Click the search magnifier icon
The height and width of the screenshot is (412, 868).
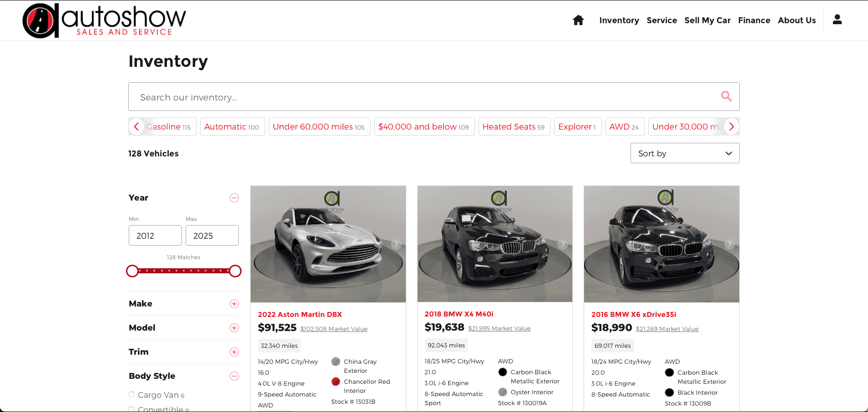(x=726, y=96)
